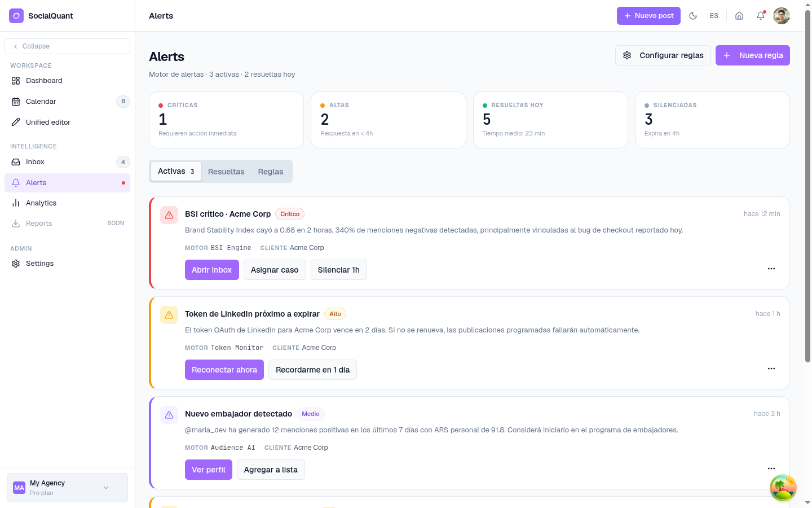Click the SocialQuant logo icon
Viewport: 812px width, 508px height.
pos(16,16)
